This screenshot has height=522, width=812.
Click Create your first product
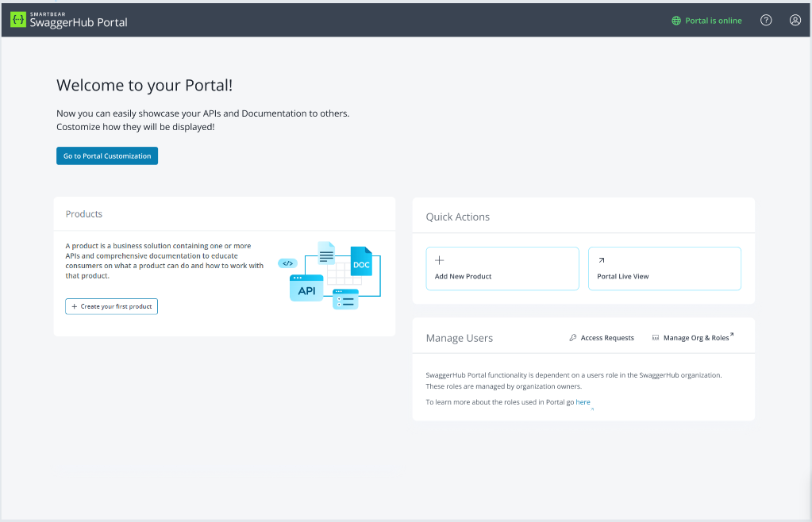coord(111,306)
